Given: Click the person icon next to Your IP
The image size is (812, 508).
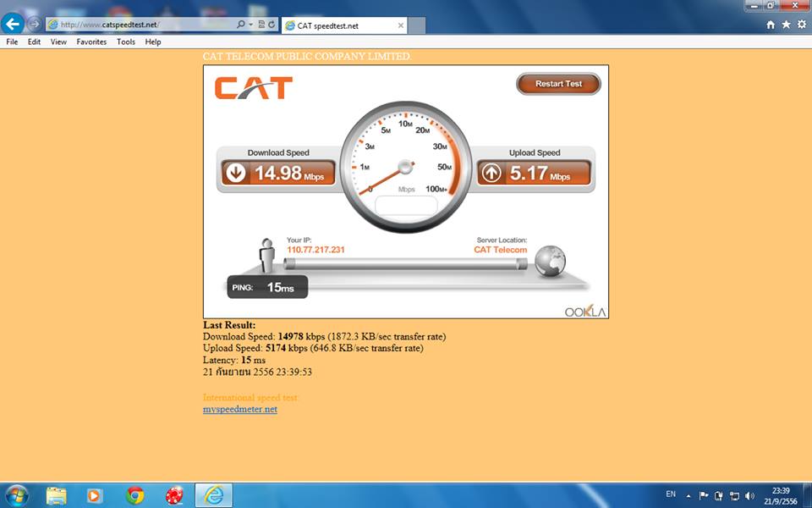Looking at the screenshot, I should point(266,256).
